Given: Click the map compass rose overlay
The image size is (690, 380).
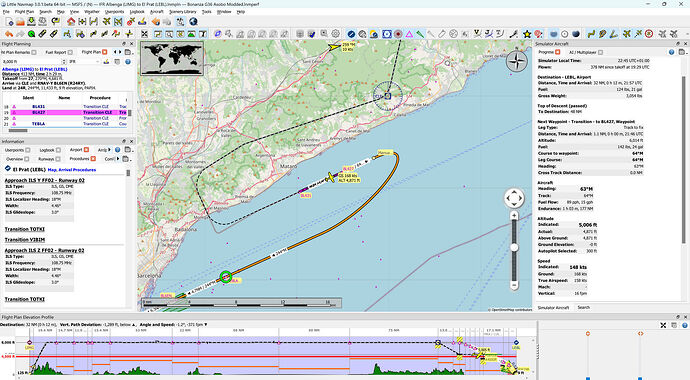Looking at the screenshot, I should point(517,61).
